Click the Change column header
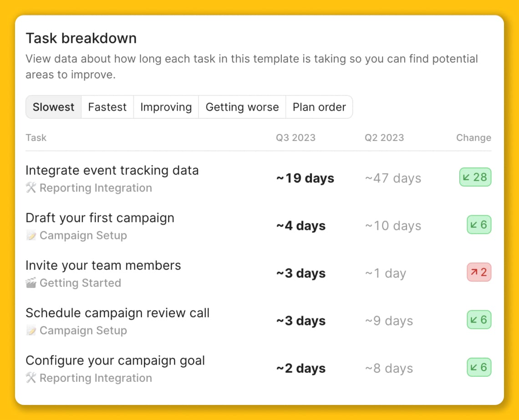 click(x=473, y=137)
